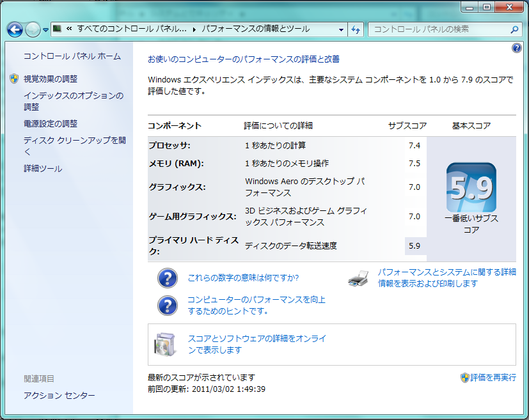Click the Back navigation arrow button
The image size is (529, 420).
coord(15,29)
